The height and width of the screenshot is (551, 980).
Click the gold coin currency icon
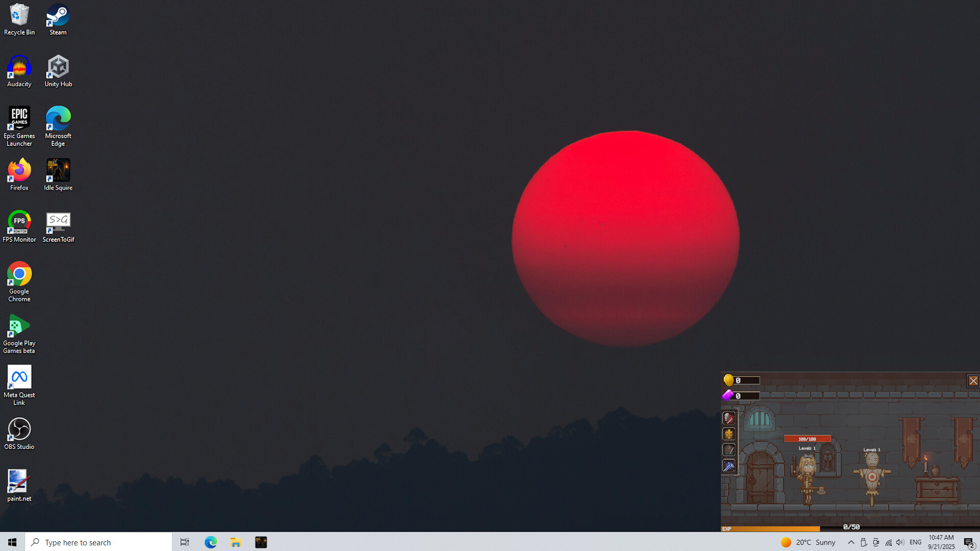729,380
